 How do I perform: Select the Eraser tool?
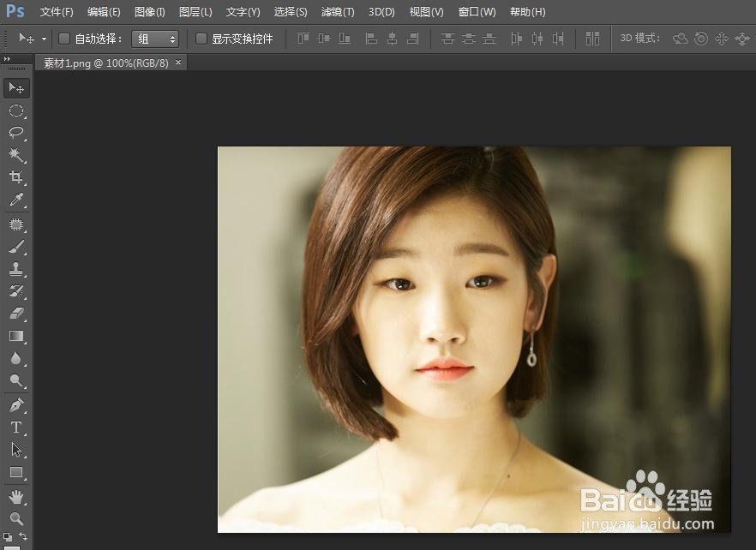[16, 314]
